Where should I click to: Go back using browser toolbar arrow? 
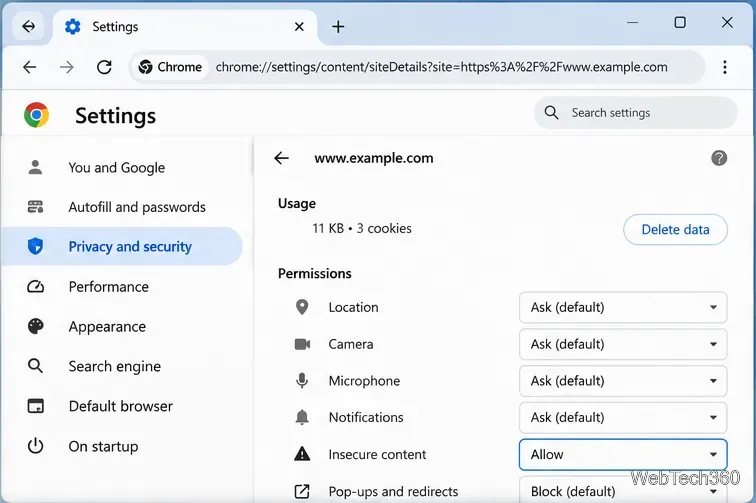[x=30, y=67]
